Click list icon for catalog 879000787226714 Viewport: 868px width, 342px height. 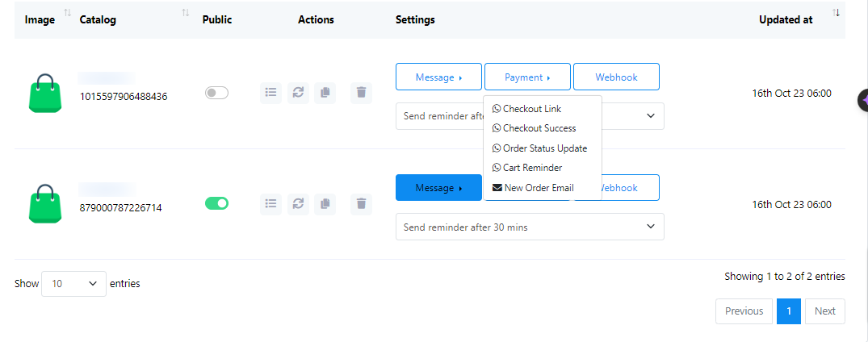271,204
